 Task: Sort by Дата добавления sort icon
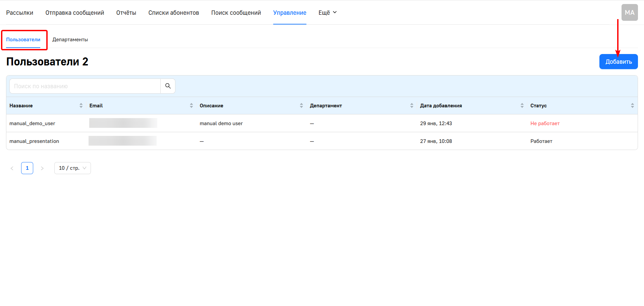(x=522, y=106)
